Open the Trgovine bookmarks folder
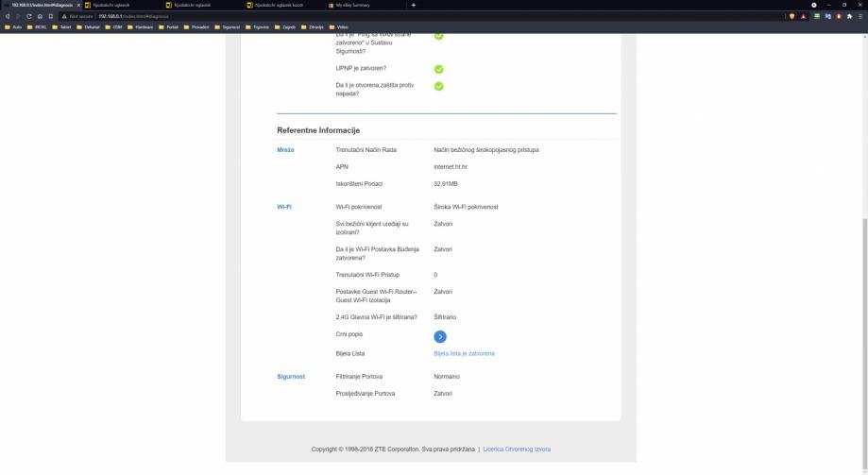 (x=258, y=26)
